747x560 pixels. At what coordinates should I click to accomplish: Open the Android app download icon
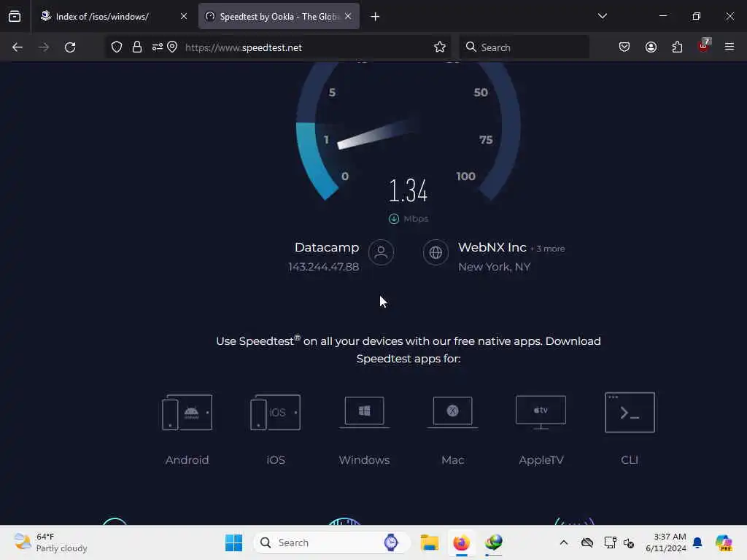click(x=187, y=413)
